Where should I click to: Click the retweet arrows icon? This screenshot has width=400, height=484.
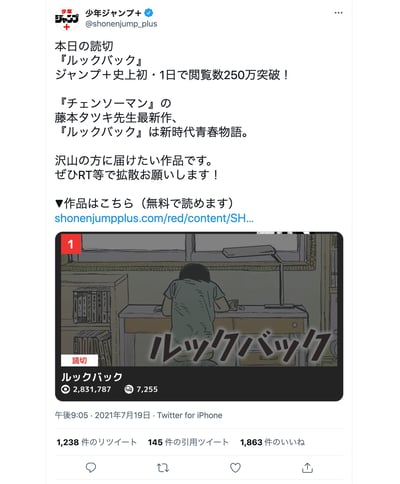[163, 468]
